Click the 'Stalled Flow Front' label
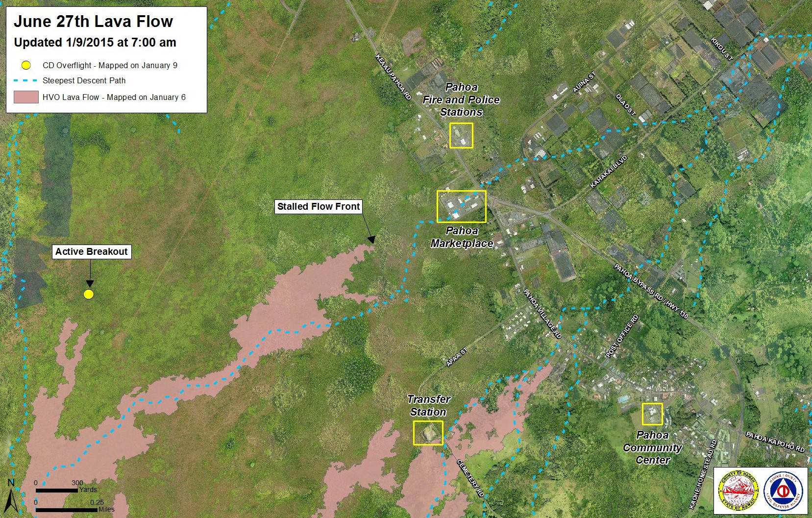Image resolution: width=812 pixels, height=518 pixels. click(x=319, y=207)
